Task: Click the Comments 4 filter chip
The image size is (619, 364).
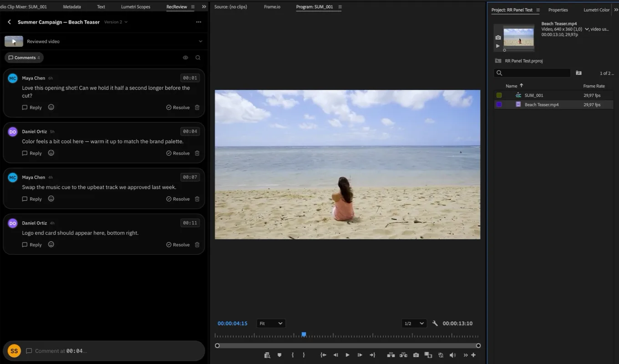Action: coord(24,58)
